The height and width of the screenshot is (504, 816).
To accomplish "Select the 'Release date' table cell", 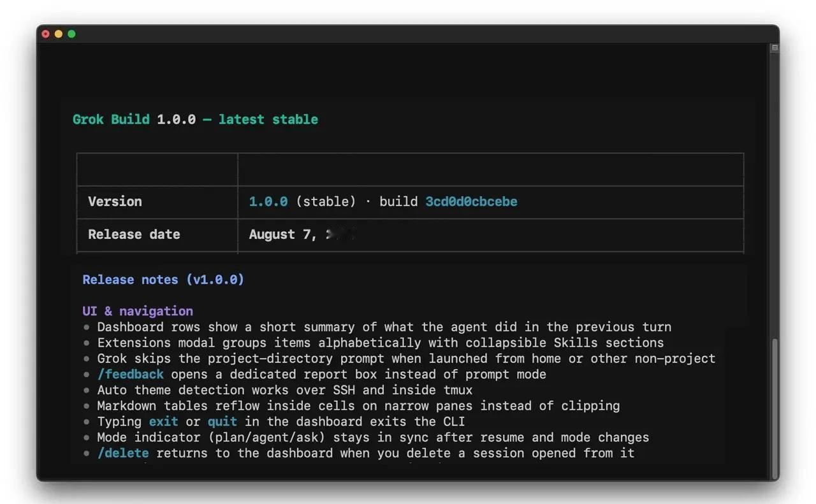I will pyautogui.click(x=157, y=235).
